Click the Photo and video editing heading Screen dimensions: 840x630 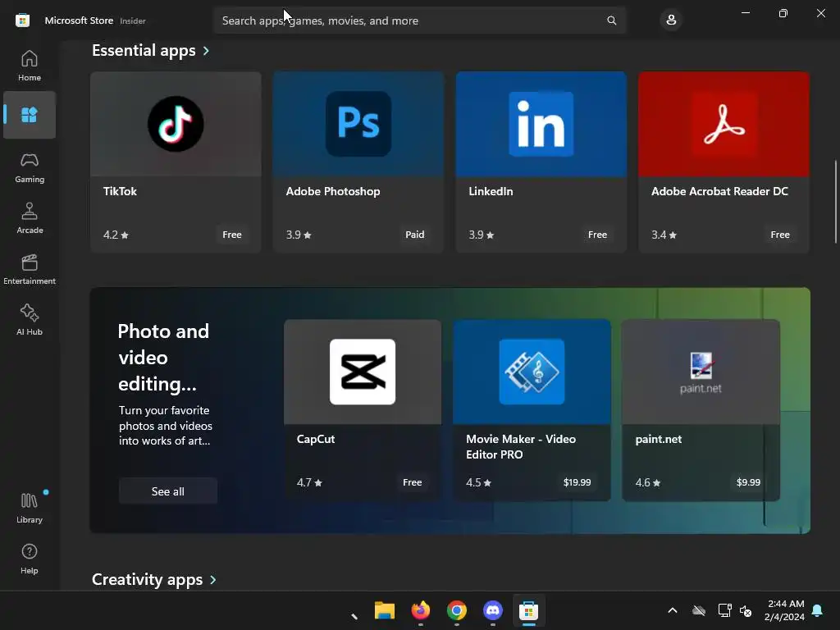tap(163, 358)
